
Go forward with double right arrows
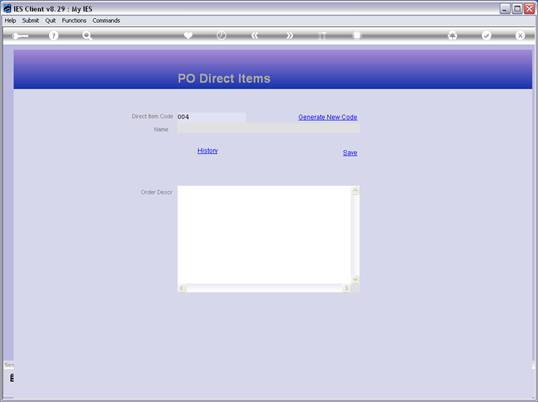tap(289, 35)
